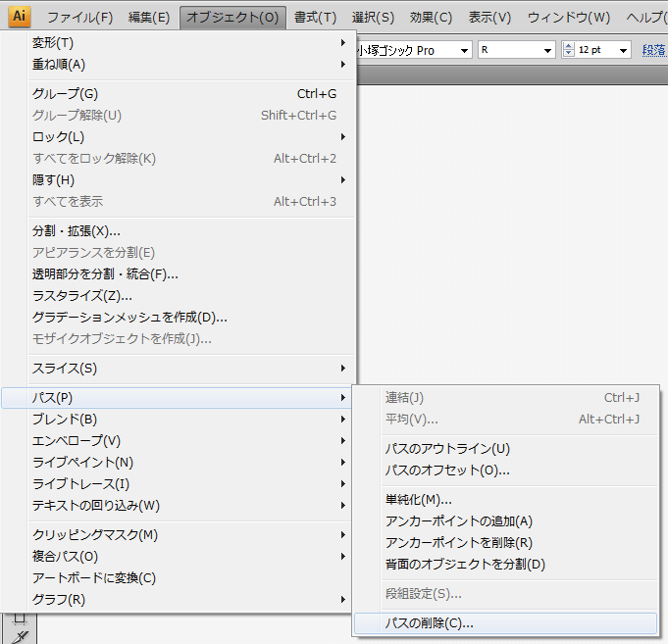Choose アンカーポイントの追加(A) in submenu
The height and width of the screenshot is (644, 668).
[x=458, y=521]
